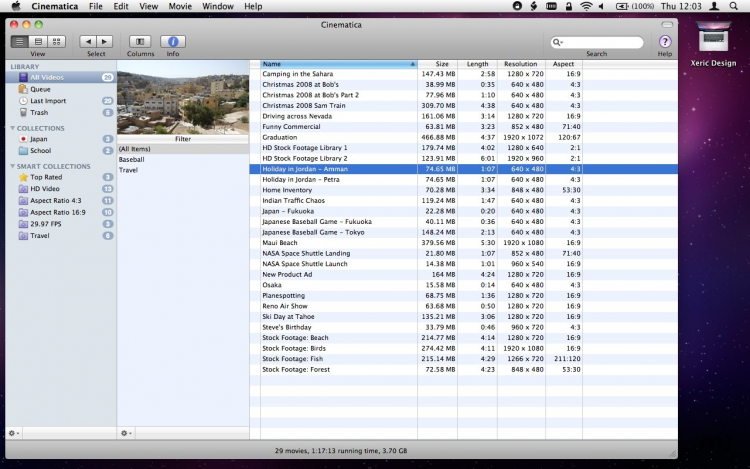This screenshot has width=750, height=469.
Task: Open Help with the question mark
Action: [664, 42]
